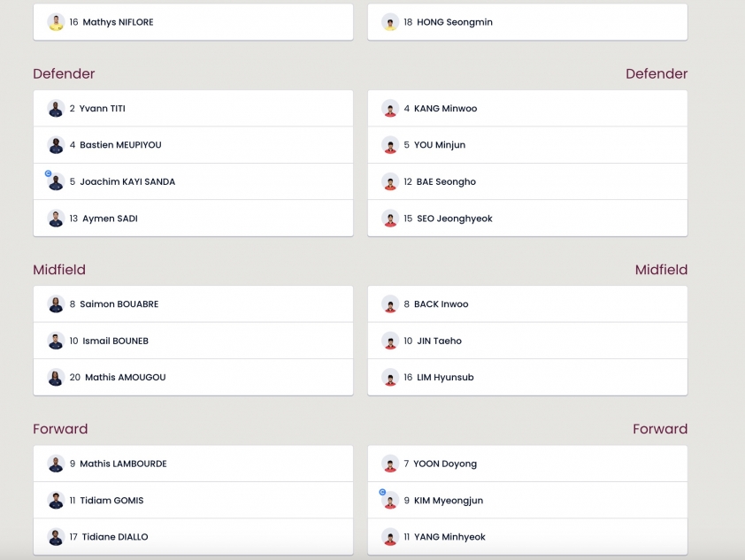Open YANG Minhyeok's player entry
745x560 pixels.
pyautogui.click(x=527, y=537)
